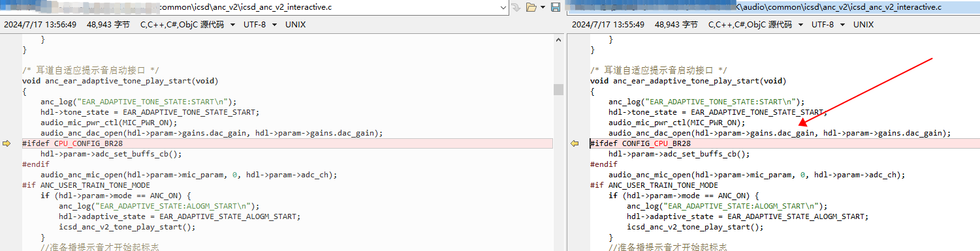Screen dimensions: 980x251
Task: Click the left timestamp 2024/7/17 13:56:49
Action: [x=40, y=24]
